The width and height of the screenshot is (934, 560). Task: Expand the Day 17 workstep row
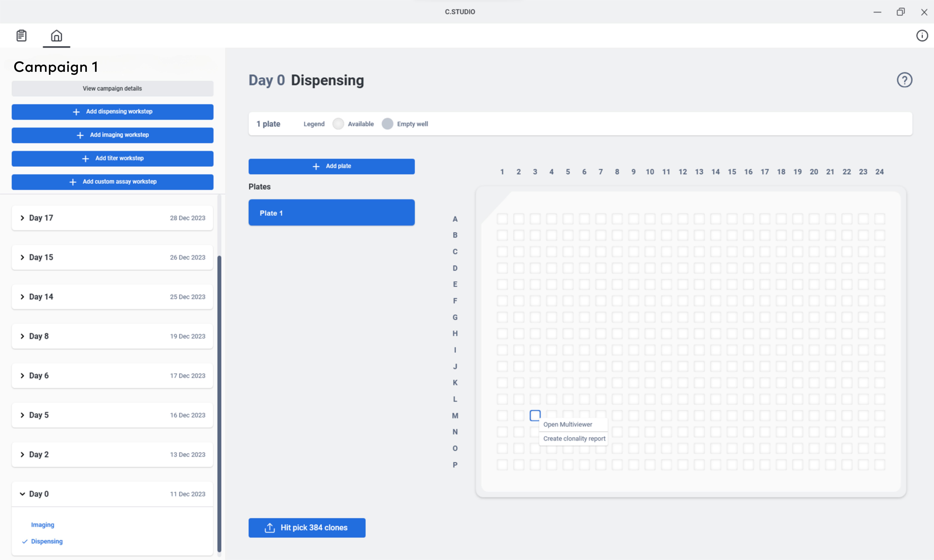click(x=112, y=218)
